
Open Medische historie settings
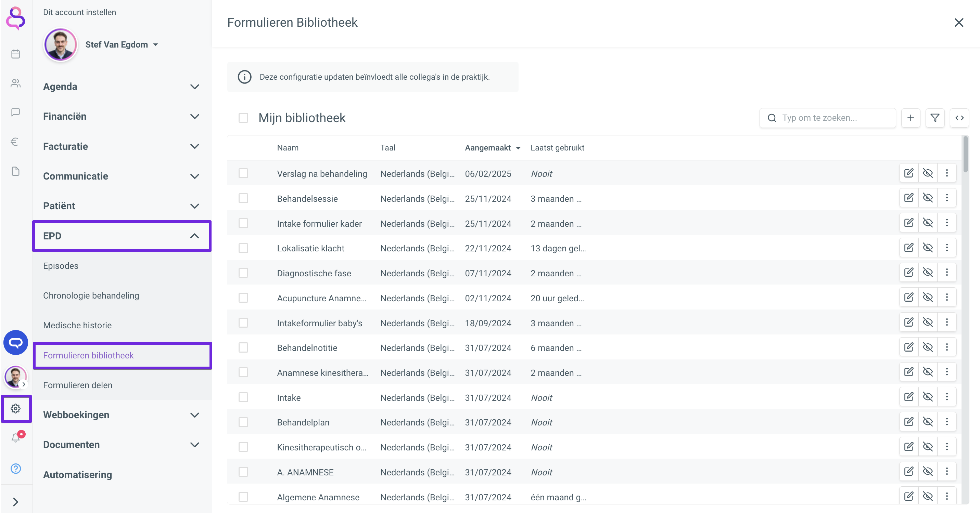(x=78, y=325)
